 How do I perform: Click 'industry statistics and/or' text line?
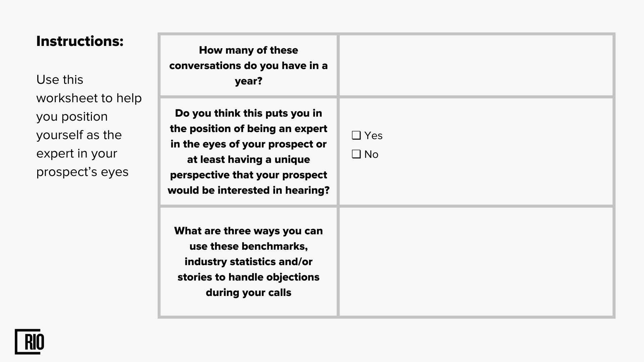click(x=249, y=261)
